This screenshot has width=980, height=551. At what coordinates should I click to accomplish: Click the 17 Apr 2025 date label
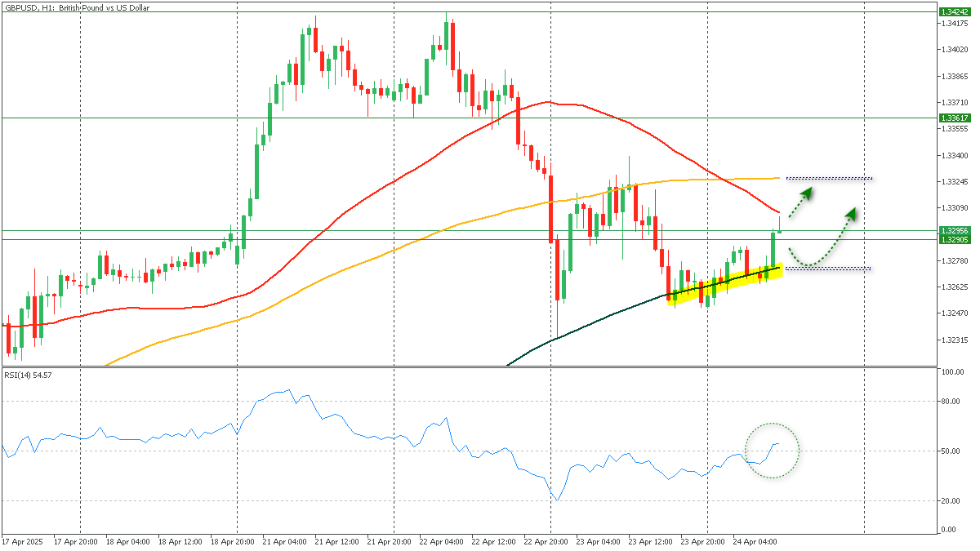coord(22,541)
